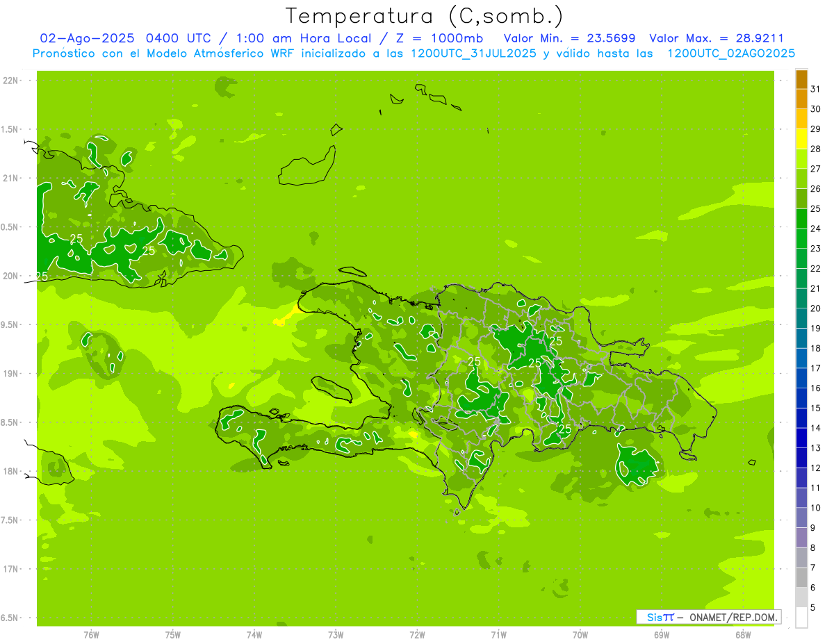The height and width of the screenshot is (644, 834).
Task: Click the 17N latitude label
Action: point(12,569)
